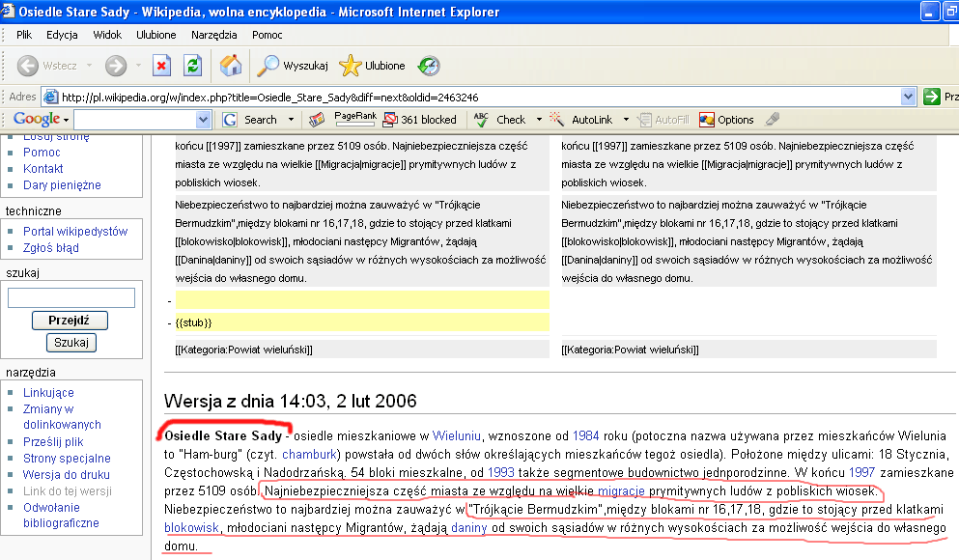Open the Linkujące tool link
The image size is (959, 560).
click(x=48, y=393)
